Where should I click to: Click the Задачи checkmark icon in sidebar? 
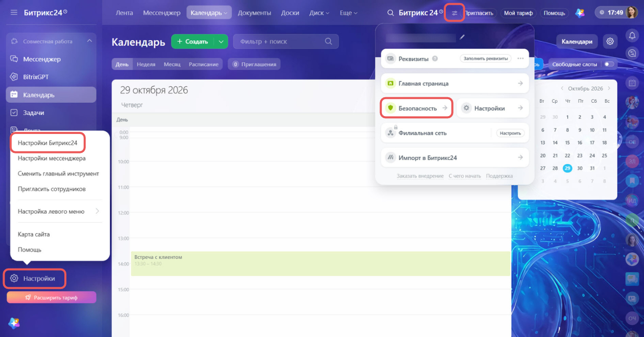[14, 113]
